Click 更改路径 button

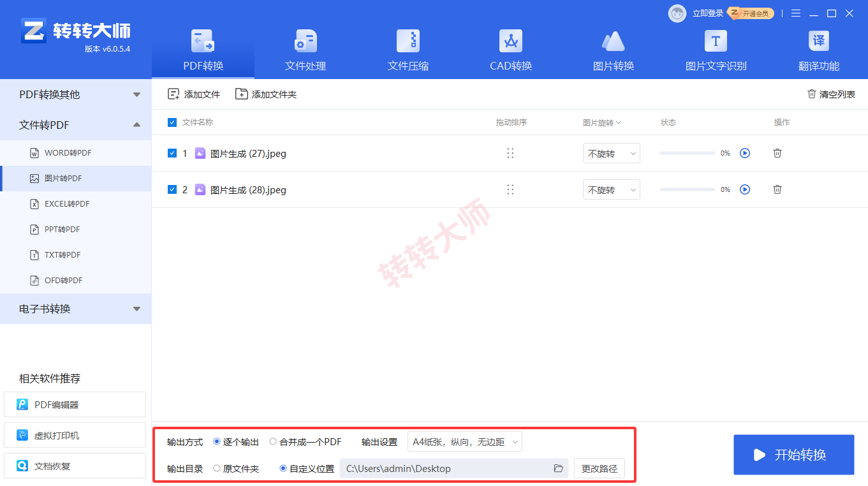click(600, 469)
